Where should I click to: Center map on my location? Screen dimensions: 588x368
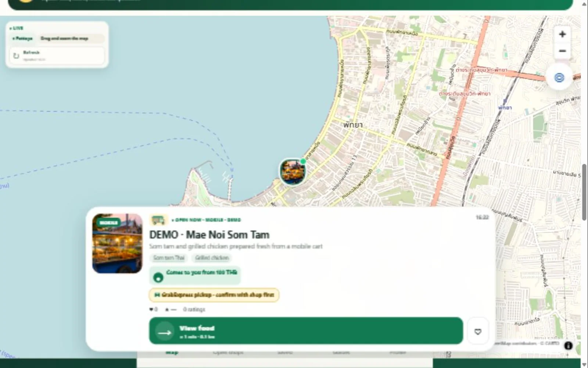click(x=559, y=78)
